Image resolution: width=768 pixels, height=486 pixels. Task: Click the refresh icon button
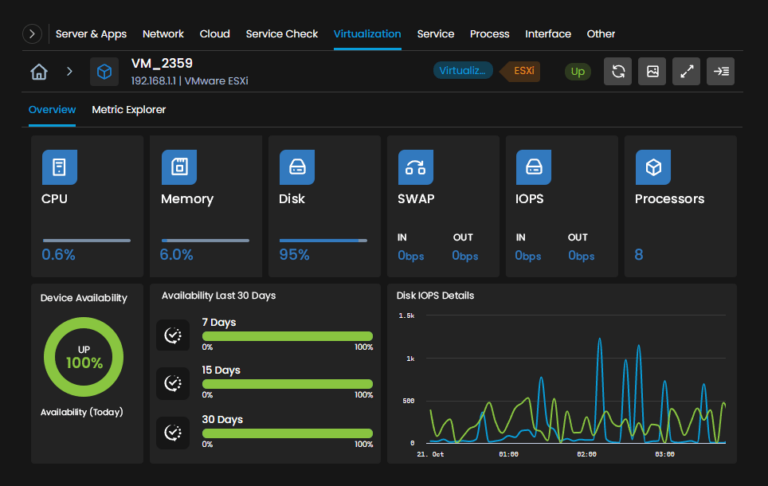point(618,72)
